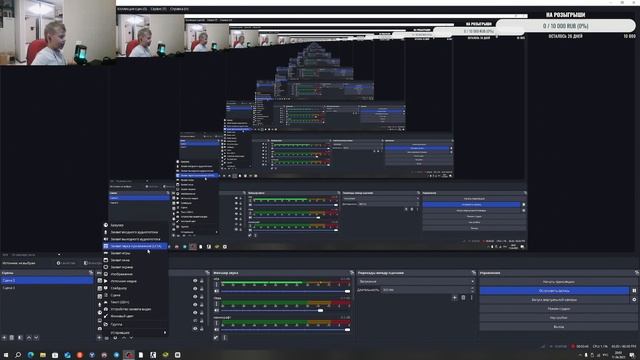Click the Выход button in Controls
This screenshot has width=640, height=360.
(x=558, y=327)
